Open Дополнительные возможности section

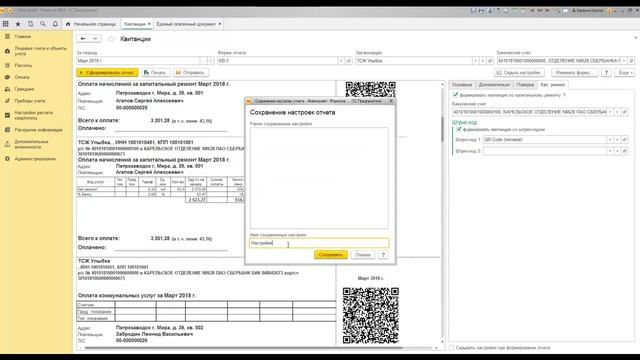(31, 144)
